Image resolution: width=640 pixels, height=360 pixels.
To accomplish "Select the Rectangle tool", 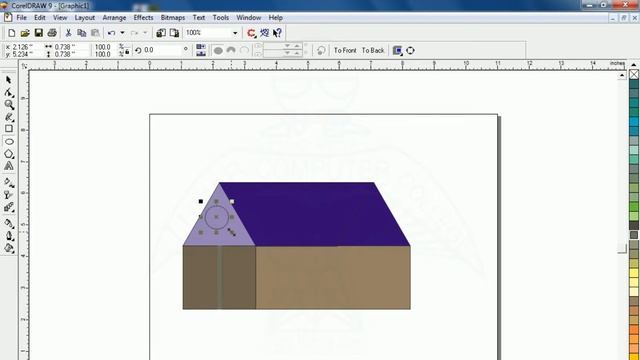I will (x=9, y=129).
